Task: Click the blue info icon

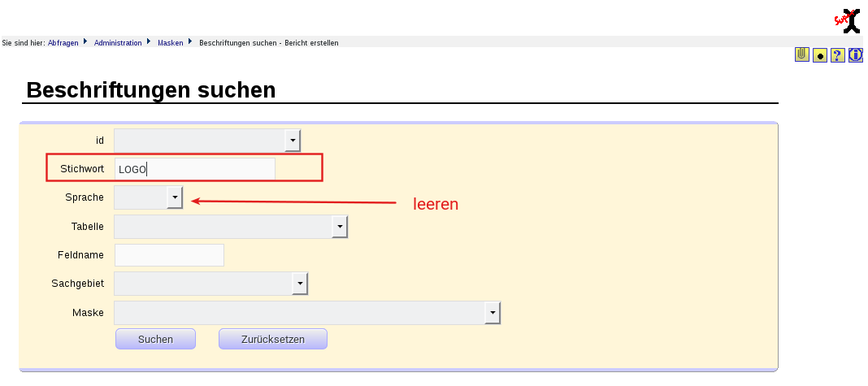Action: click(855, 54)
